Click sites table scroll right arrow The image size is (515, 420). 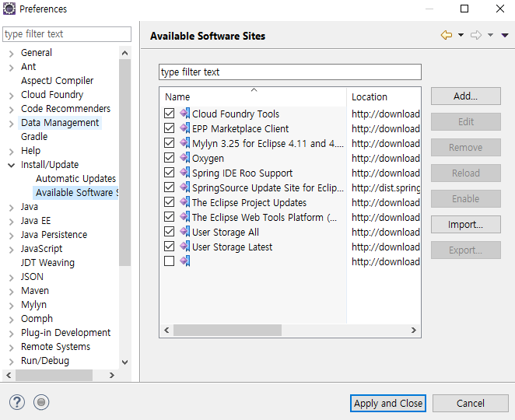click(x=414, y=331)
